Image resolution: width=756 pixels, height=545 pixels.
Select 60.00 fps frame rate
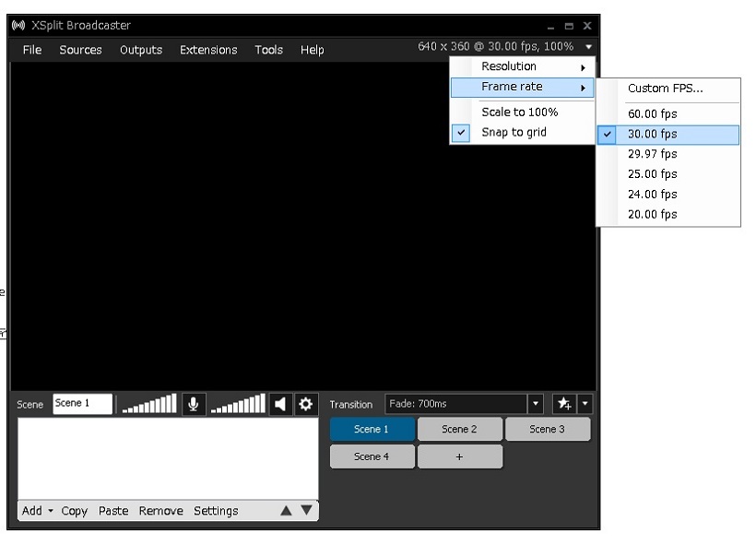point(668,114)
